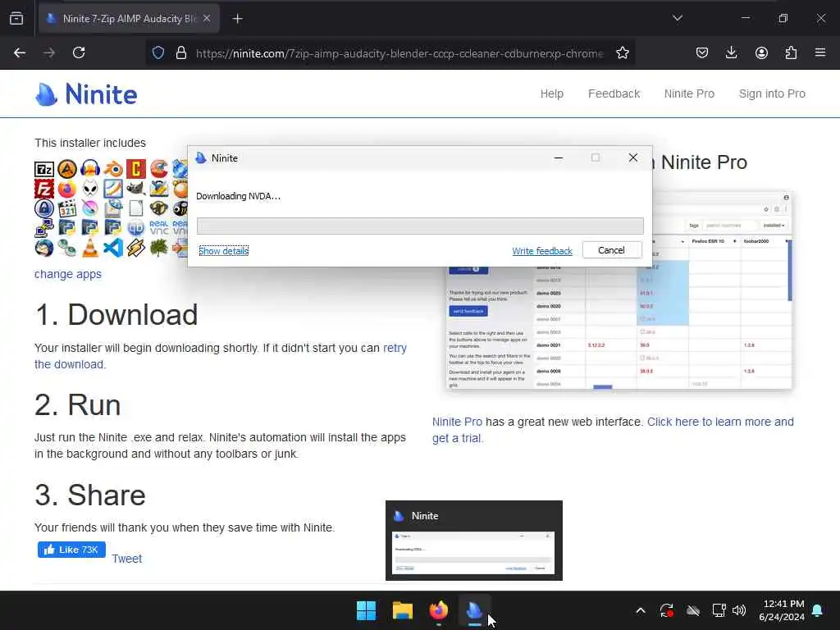This screenshot has width=840, height=630.
Task: Click the Audacity headphones icon
Action: tap(90, 169)
